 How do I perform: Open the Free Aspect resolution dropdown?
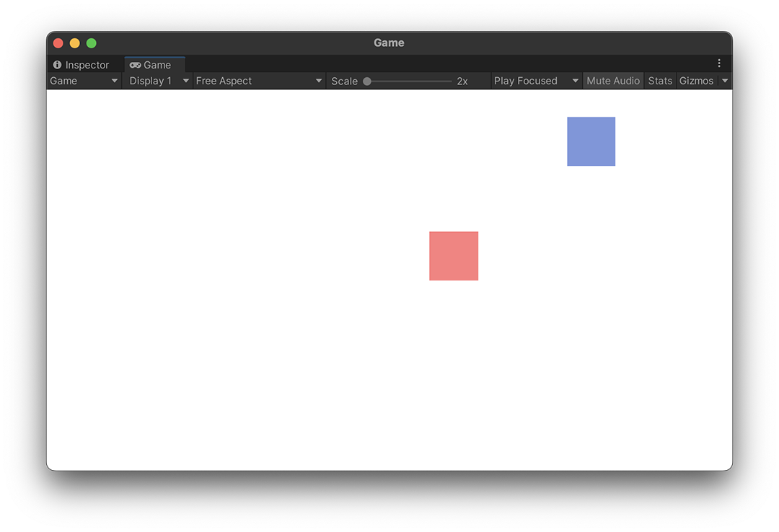pos(259,81)
